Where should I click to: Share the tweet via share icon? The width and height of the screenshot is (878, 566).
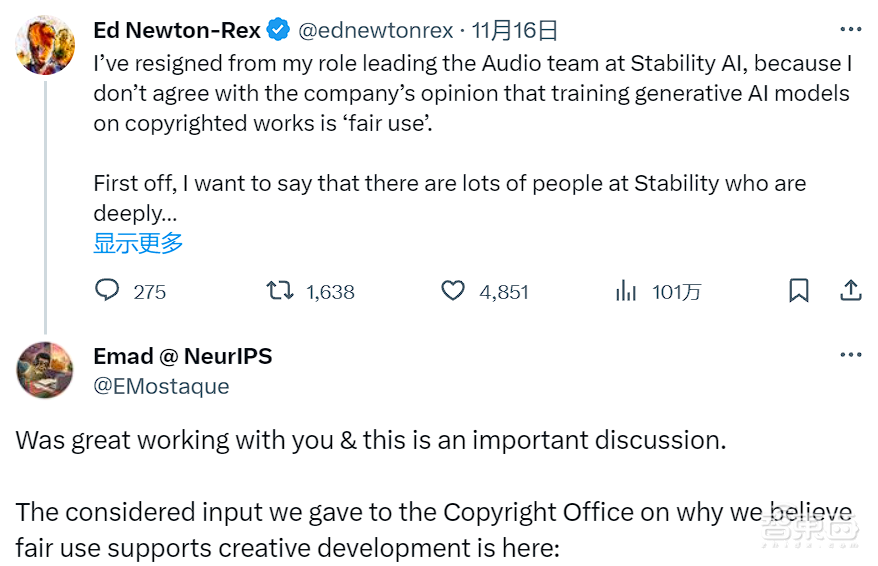[851, 291]
